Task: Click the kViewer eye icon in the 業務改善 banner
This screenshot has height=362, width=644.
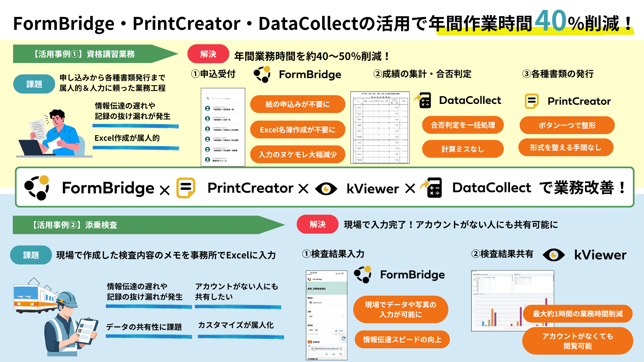Action: (326, 189)
